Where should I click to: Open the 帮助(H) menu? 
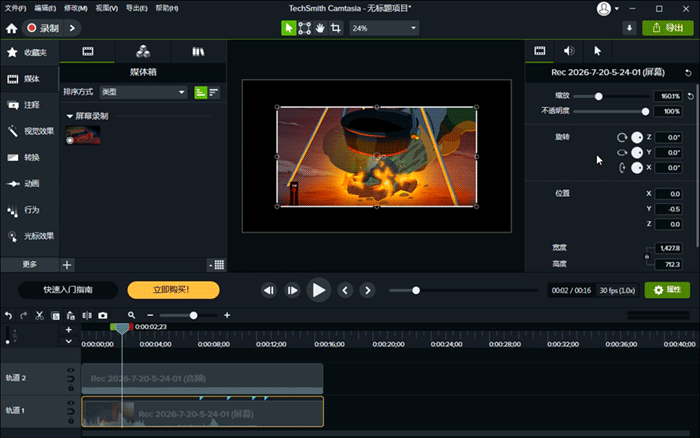pos(167,8)
